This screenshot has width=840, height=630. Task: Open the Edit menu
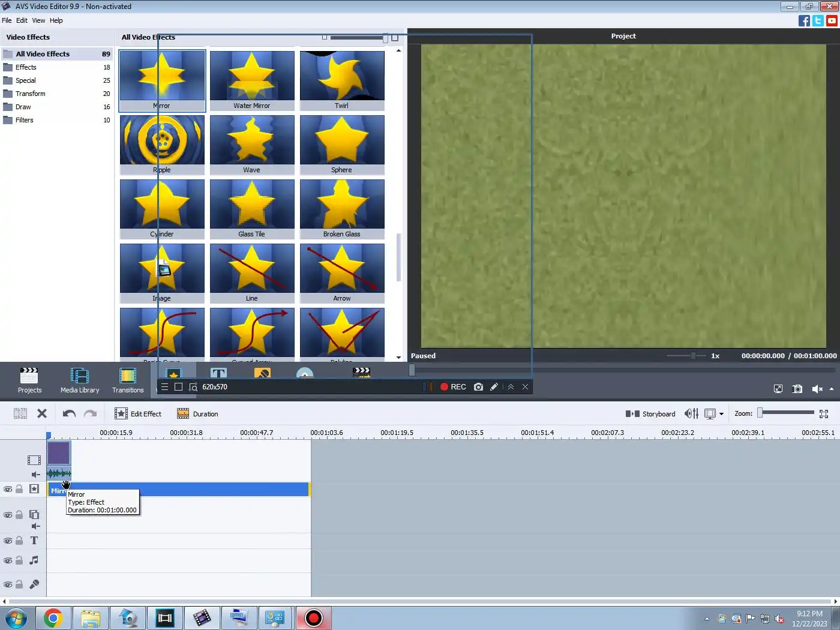coord(22,20)
